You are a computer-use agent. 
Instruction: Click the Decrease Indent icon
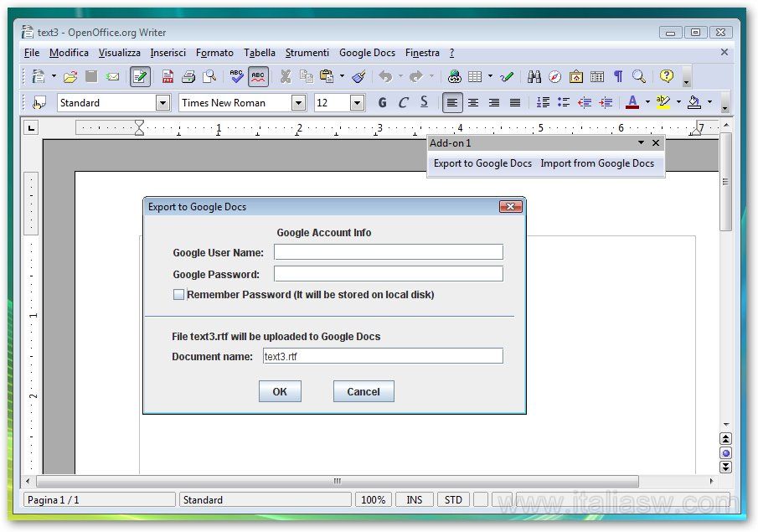pos(585,102)
